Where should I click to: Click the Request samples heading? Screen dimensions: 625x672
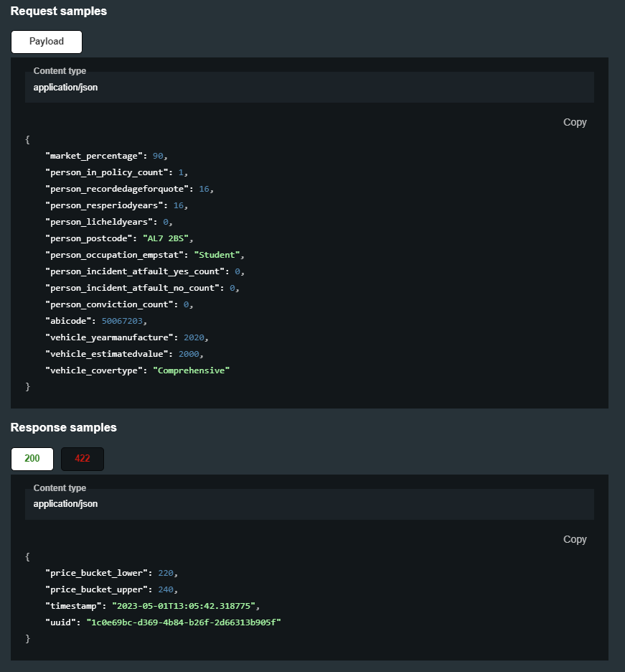point(58,11)
